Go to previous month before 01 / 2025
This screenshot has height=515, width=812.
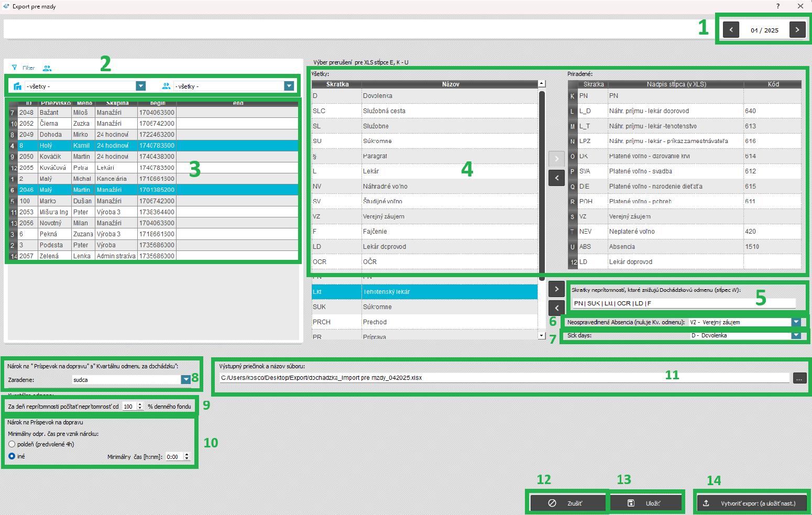tap(731, 30)
